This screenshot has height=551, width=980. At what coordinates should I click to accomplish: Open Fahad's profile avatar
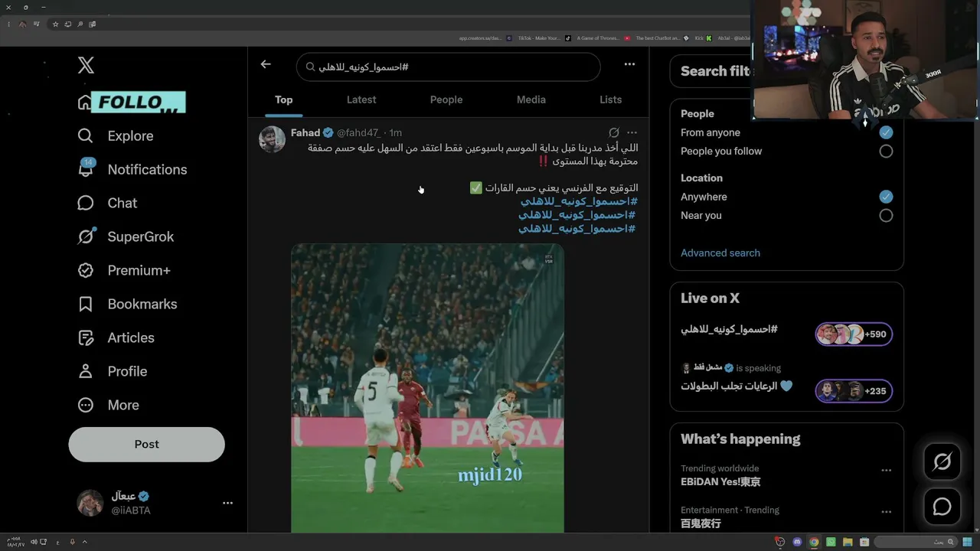(272, 139)
